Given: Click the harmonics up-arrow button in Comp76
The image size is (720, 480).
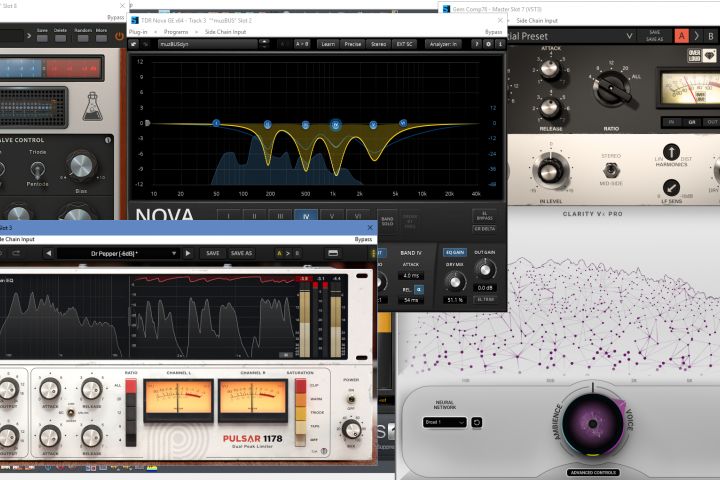Looking at the screenshot, I should [671, 152].
